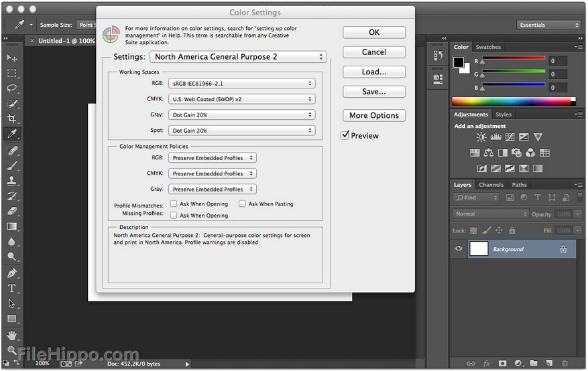Delete layer with trash icon
Screen dimensions: 588x371
point(565,363)
